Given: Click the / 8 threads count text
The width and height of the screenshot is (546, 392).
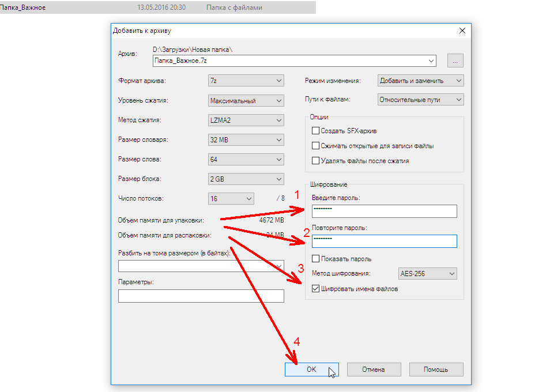Looking at the screenshot, I should [x=281, y=198].
